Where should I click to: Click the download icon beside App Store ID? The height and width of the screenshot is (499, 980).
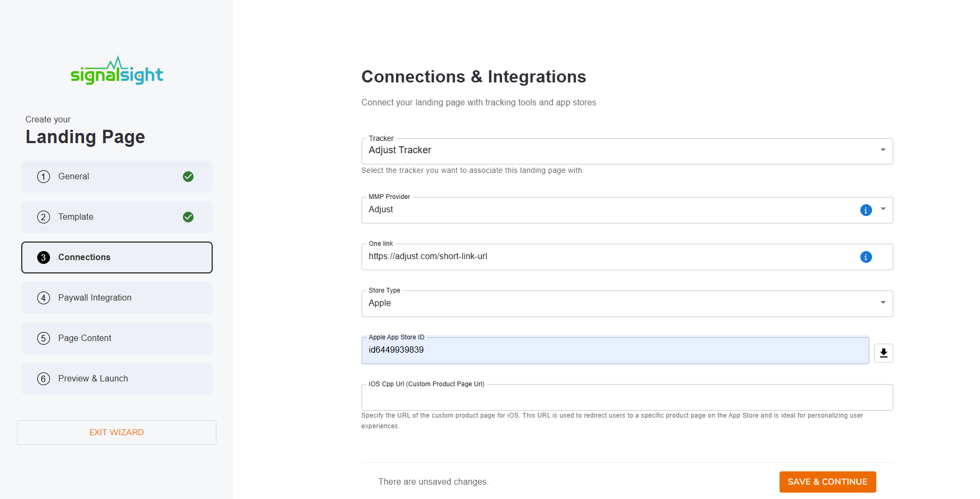883,353
